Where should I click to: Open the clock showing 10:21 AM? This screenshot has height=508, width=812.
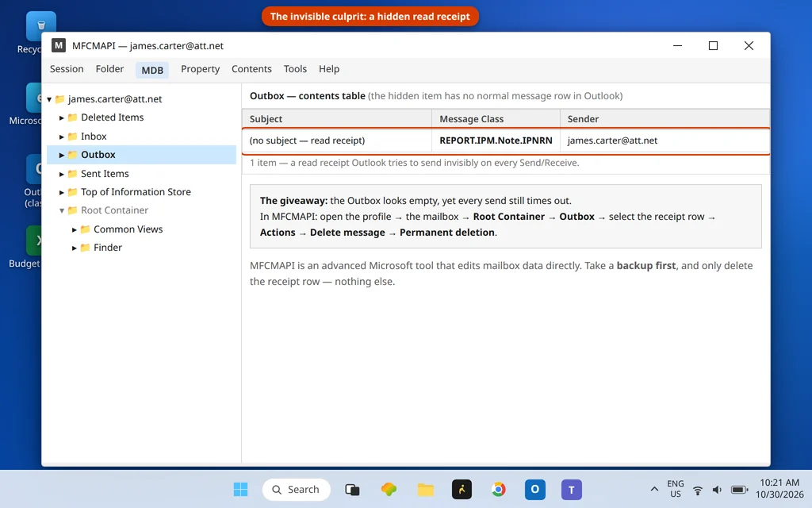pyautogui.click(x=779, y=489)
